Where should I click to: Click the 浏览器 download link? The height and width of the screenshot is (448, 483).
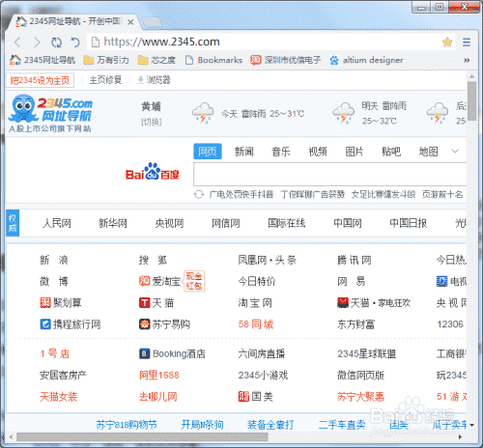pyautogui.click(x=154, y=80)
